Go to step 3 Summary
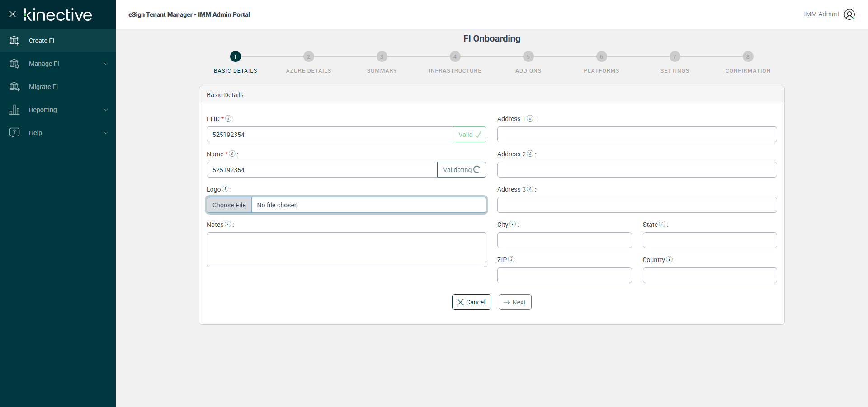Viewport: 868px width, 407px height. pyautogui.click(x=382, y=56)
